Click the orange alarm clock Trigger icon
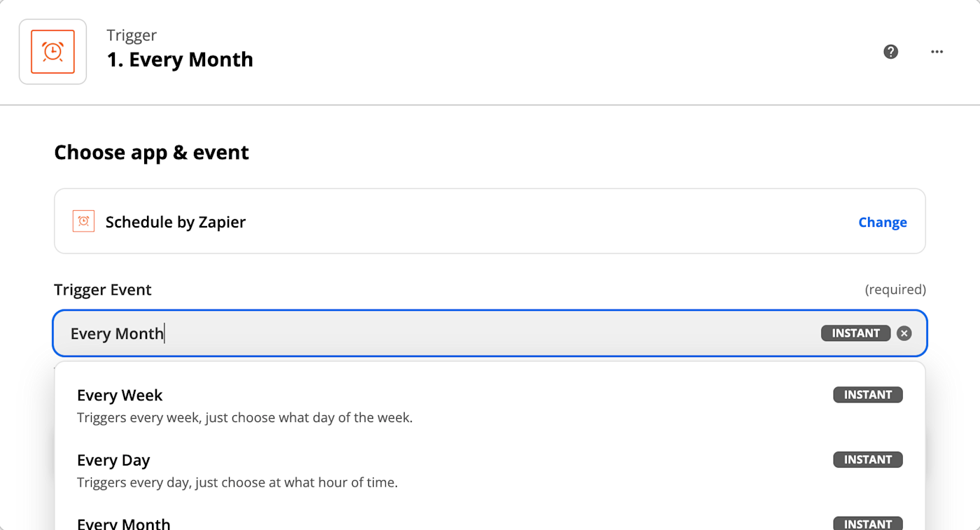 click(52, 52)
